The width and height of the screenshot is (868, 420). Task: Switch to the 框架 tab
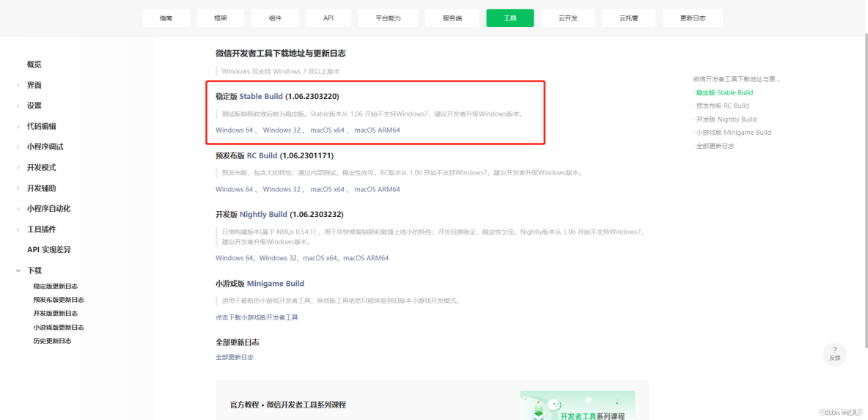click(x=221, y=18)
